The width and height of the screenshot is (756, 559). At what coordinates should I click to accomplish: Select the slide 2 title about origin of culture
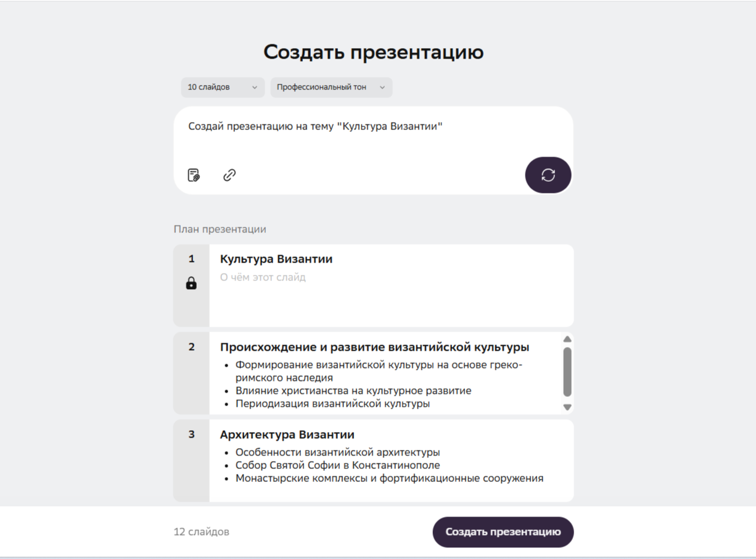[x=374, y=347]
